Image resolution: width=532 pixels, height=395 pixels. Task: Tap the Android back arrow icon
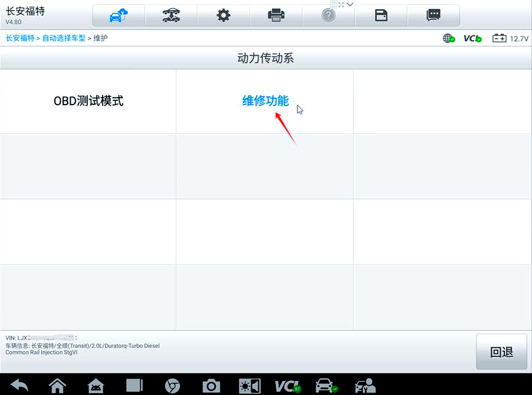coord(19,386)
